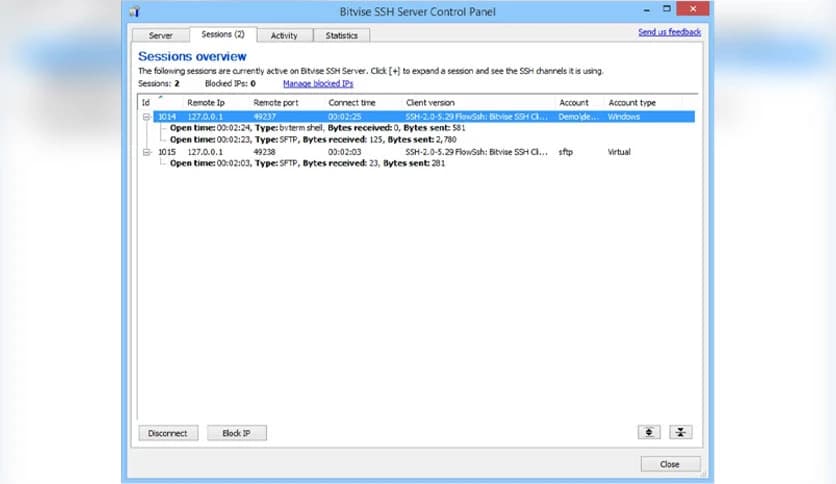
Task: Sort by Account type column header
Action: point(632,102)
